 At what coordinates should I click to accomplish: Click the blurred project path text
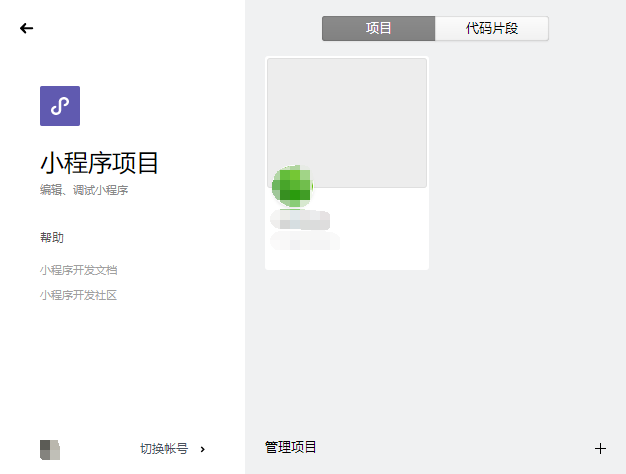coord(305,241)
